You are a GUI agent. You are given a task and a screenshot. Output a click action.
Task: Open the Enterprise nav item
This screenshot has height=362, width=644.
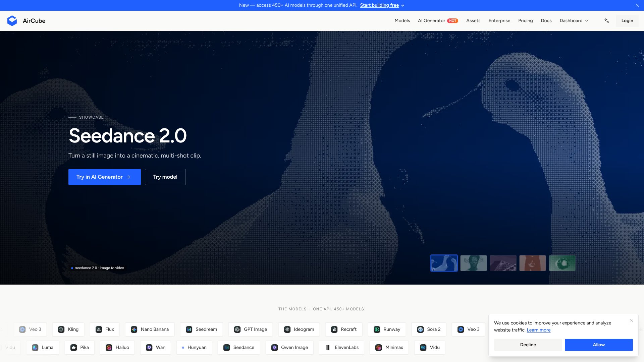(x=499, y=21)
